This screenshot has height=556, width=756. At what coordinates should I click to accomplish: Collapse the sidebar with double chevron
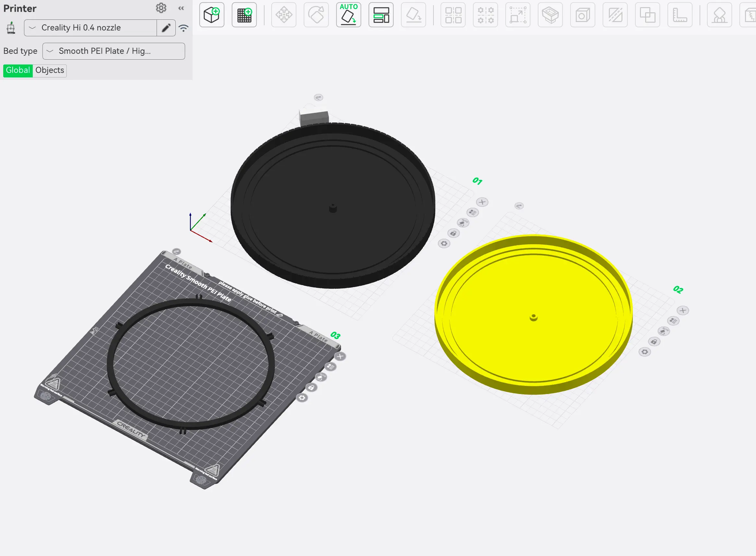pyautogui.click(x=181, y=8)
